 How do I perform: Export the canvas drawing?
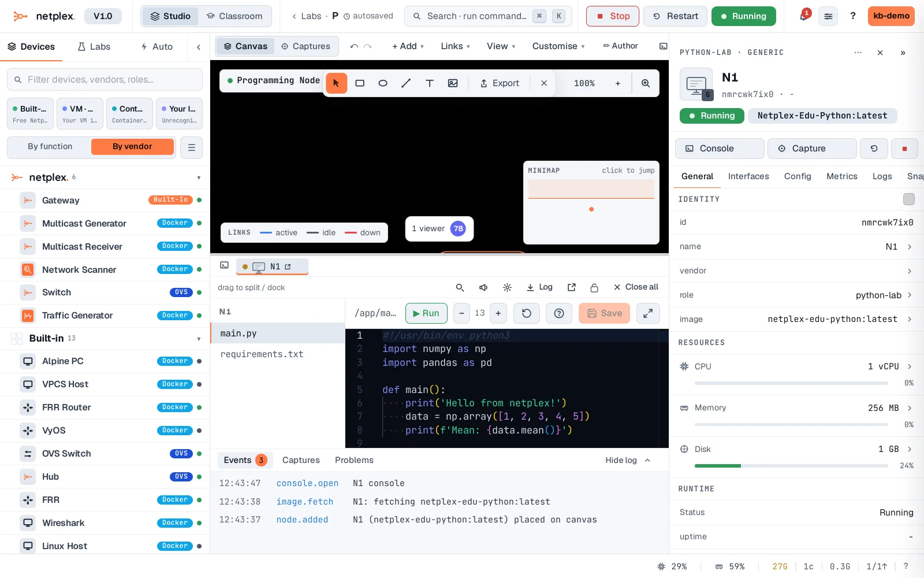click(500, 83)
